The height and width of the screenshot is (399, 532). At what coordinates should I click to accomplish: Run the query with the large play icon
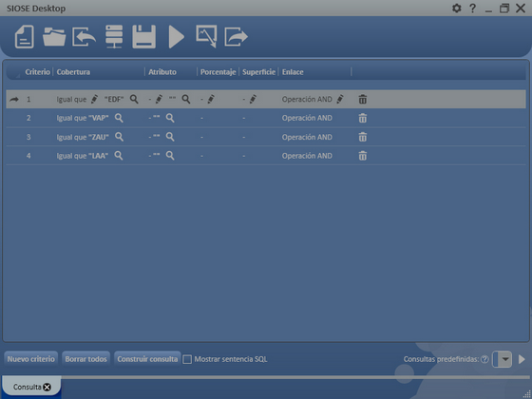177,37
